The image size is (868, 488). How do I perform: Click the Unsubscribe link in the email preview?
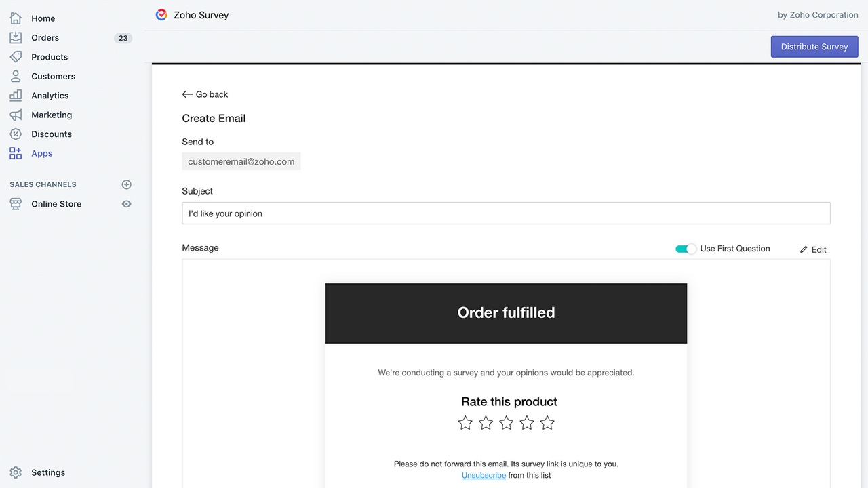tap(484, 475)
